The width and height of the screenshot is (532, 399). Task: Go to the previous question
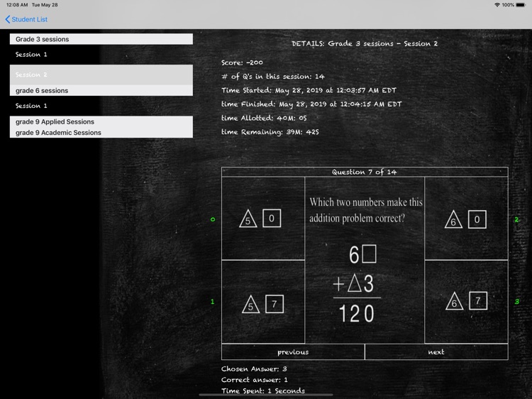point(293,352)
